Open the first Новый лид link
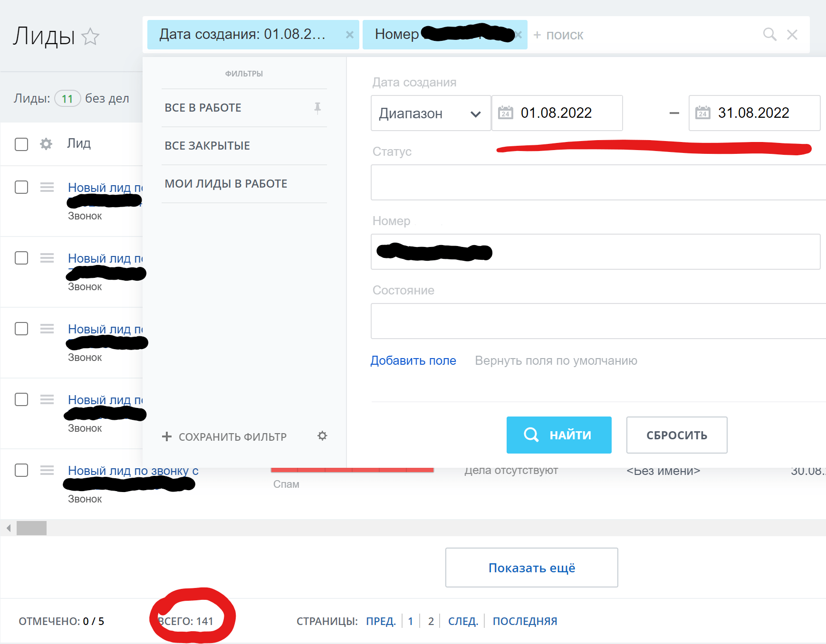 pos(105,188)
